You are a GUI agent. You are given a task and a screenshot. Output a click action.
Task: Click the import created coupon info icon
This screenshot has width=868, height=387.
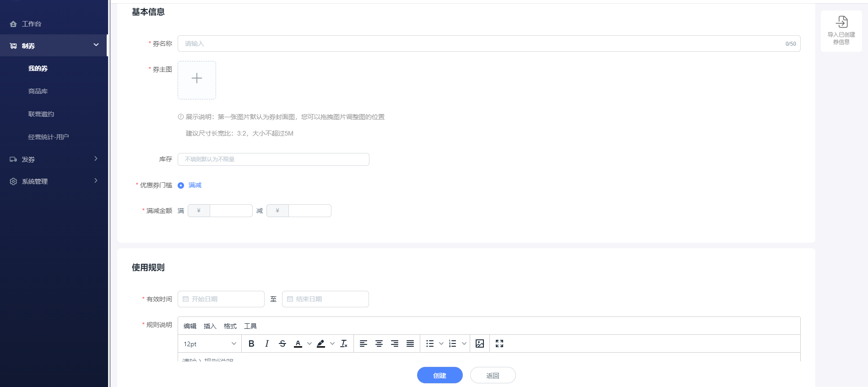point(841,22)
